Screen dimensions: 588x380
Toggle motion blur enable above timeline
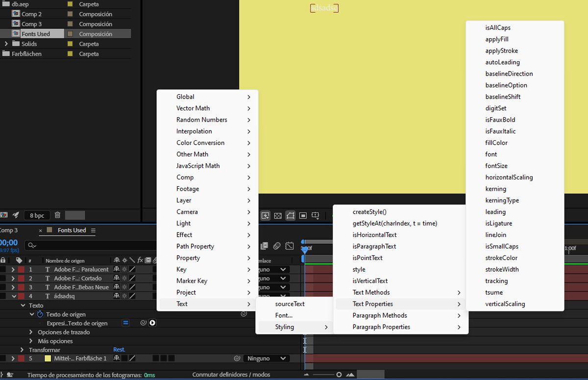point(277,246)
